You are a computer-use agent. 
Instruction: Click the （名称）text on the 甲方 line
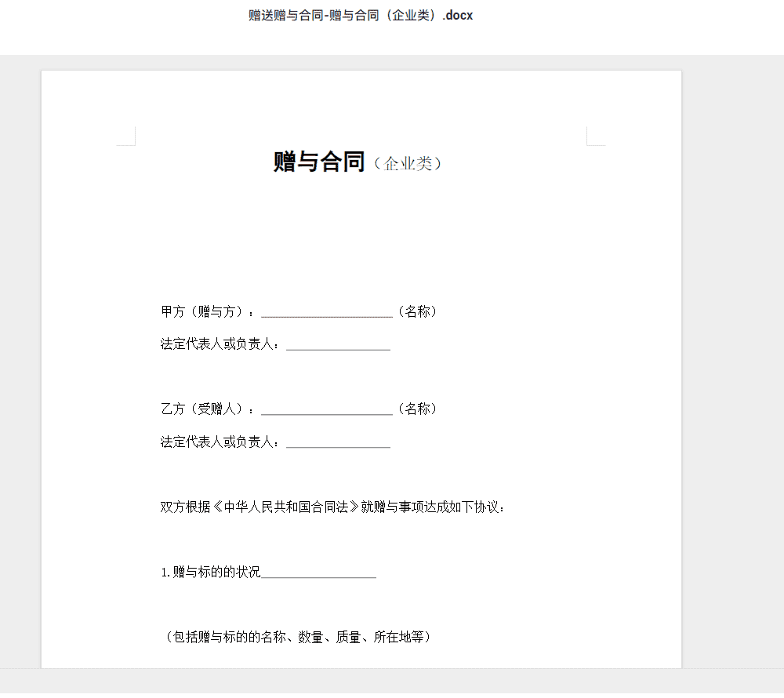tap(418, 311)
